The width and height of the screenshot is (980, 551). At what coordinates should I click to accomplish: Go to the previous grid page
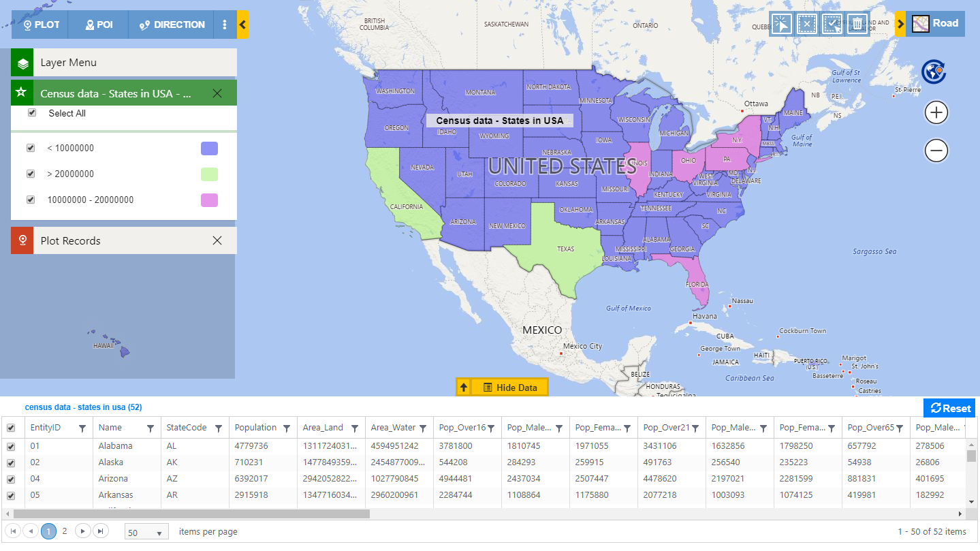(31, 531)
